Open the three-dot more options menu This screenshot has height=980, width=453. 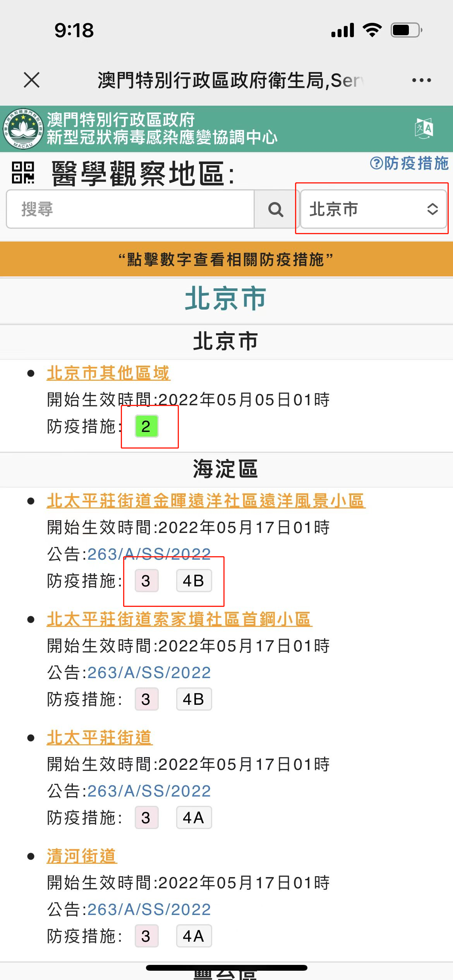tap(421, 80)
